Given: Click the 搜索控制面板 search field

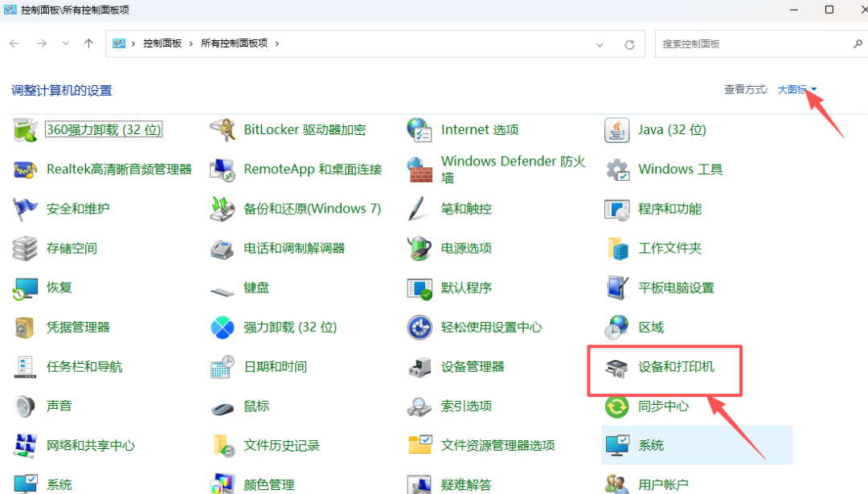Looking at the screenshot, I should tap(751, 44).
